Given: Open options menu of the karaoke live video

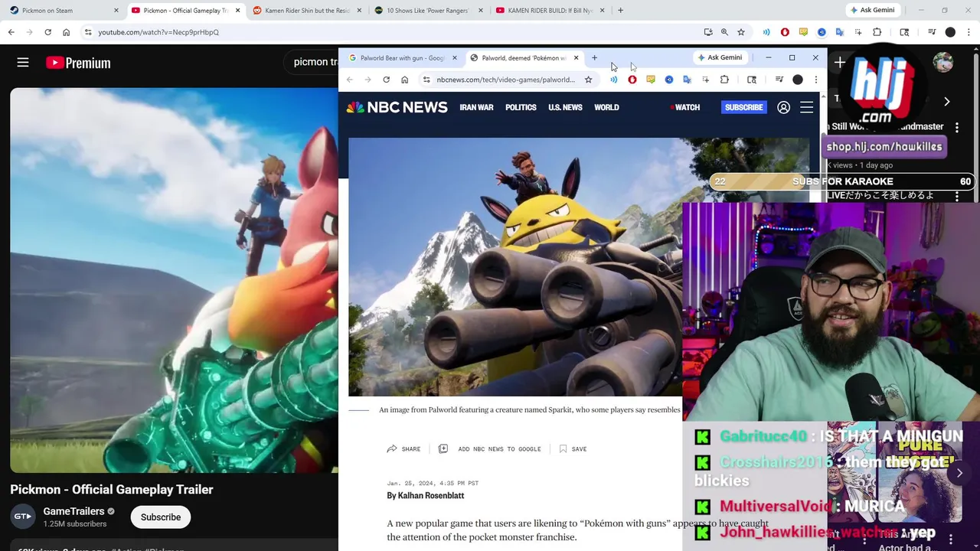Looking at the screenshot, I should click(957, 197).
